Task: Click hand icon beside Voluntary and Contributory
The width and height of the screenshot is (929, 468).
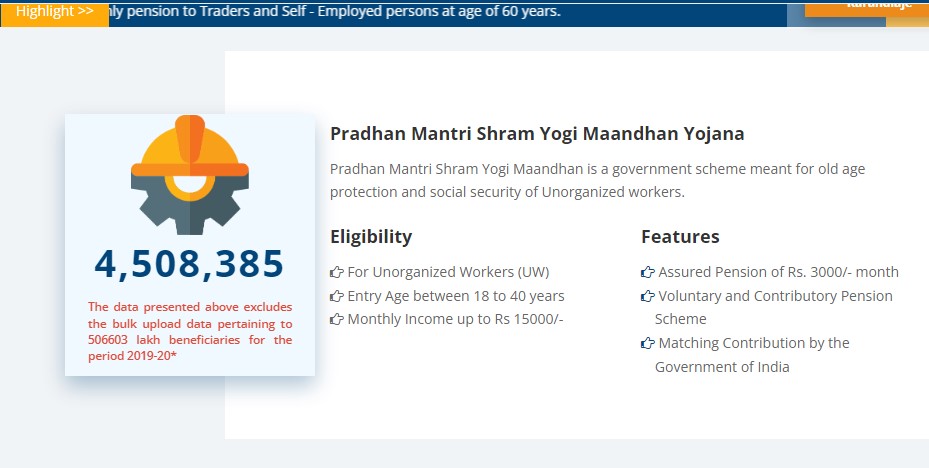Action: pos(648,296)
